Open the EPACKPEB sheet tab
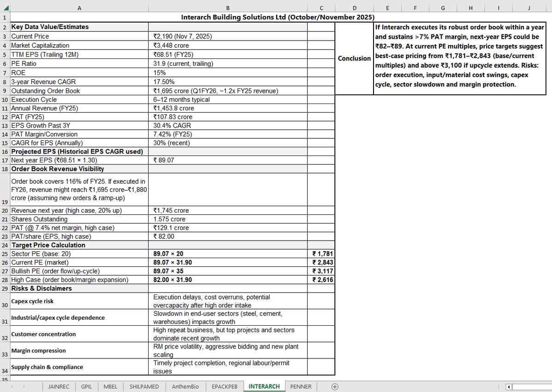 pyautogui.click(x=224, y=386)
